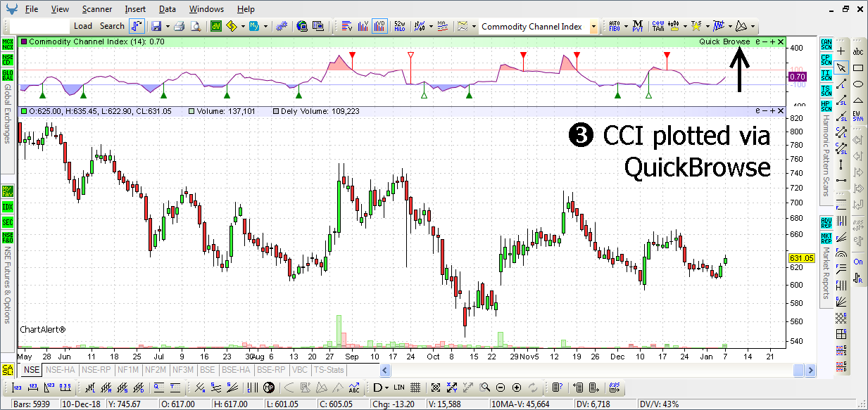Click the blue My icon
This screenshot has height=410, width=868.
pos(253,26)
